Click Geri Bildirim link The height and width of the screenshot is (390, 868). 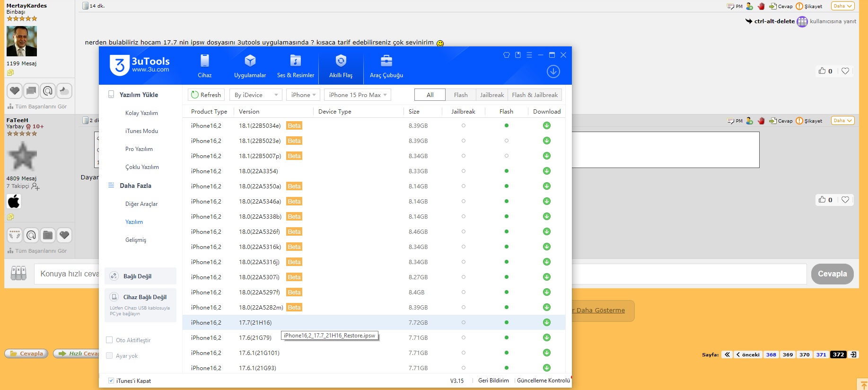coord(493,381)
